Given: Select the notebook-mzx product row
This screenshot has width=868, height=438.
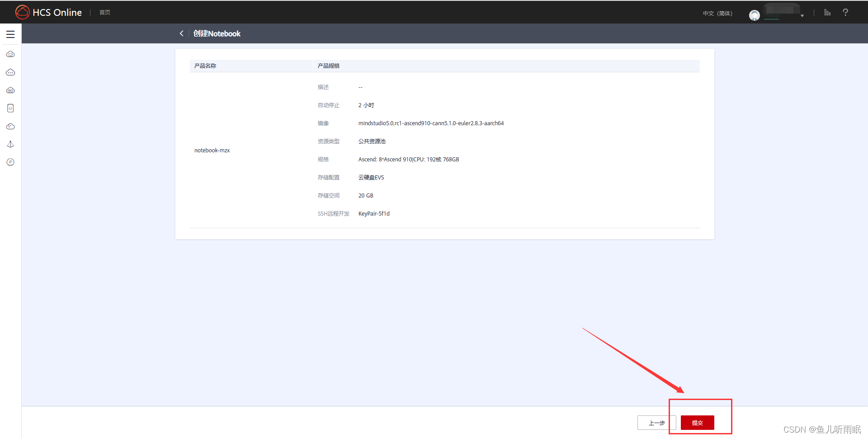Looking at the screenshot, I should click(x=212, y=150).
